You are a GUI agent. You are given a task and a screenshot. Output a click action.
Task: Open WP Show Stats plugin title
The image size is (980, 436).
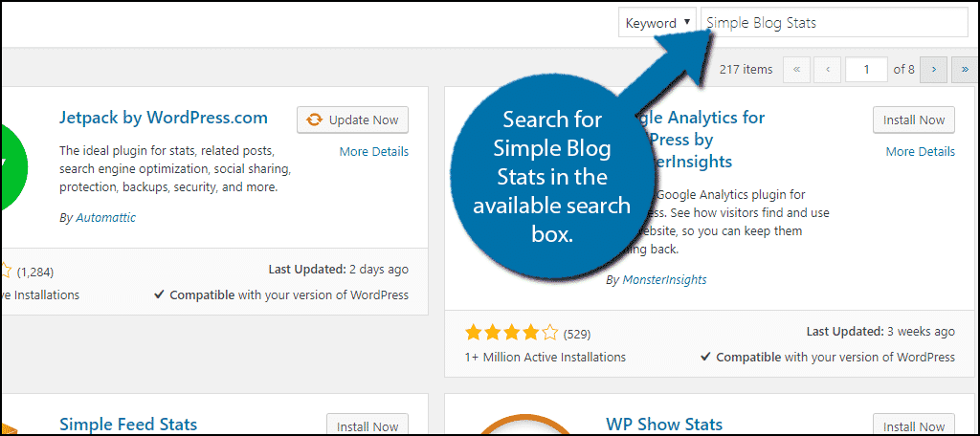[x=664, y=425]
